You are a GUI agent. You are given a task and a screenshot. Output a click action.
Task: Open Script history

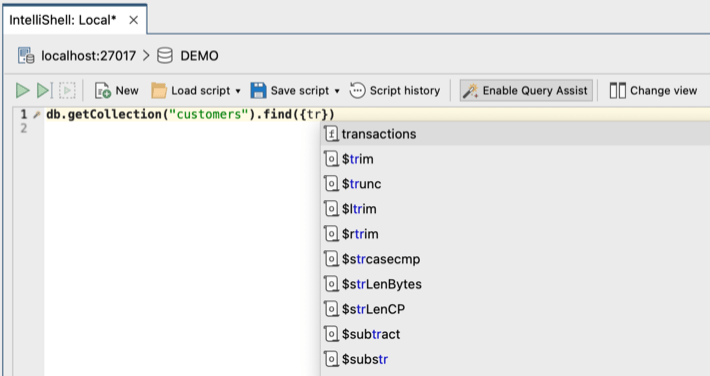395,91
